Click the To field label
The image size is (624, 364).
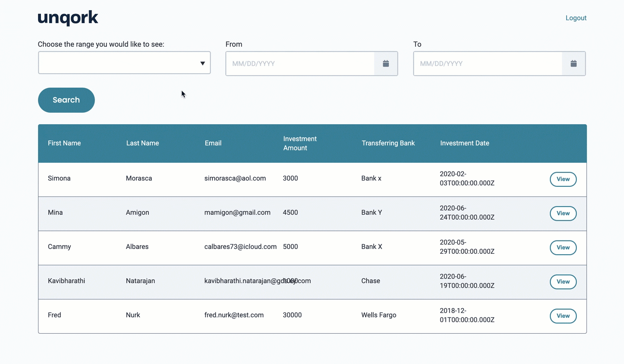[x=417, y=44]
